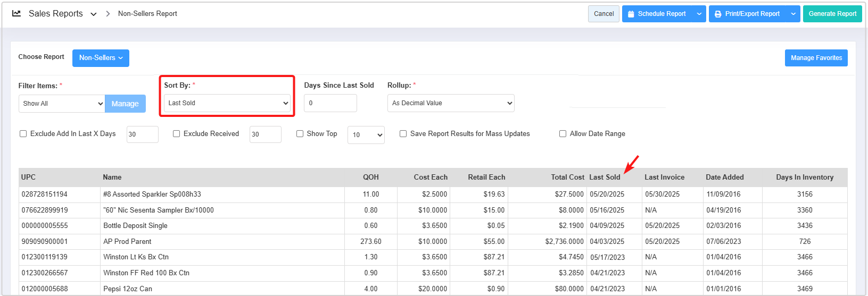Click Manage next to Filter Items

[x=125, y=104]
